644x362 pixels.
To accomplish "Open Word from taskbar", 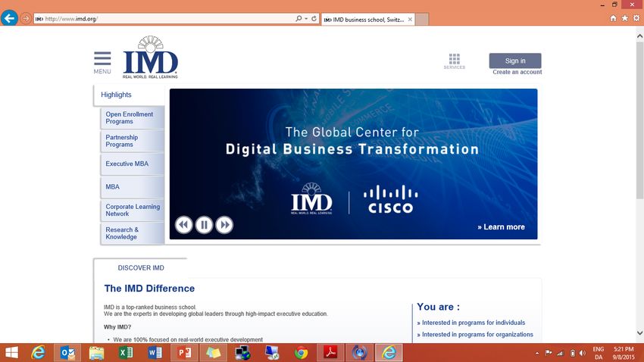I will point(155,353).
